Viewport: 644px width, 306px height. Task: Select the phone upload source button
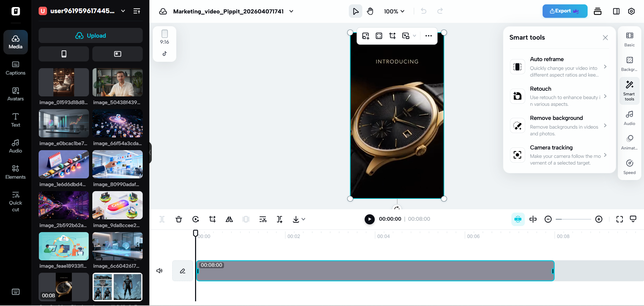(64, 54)
